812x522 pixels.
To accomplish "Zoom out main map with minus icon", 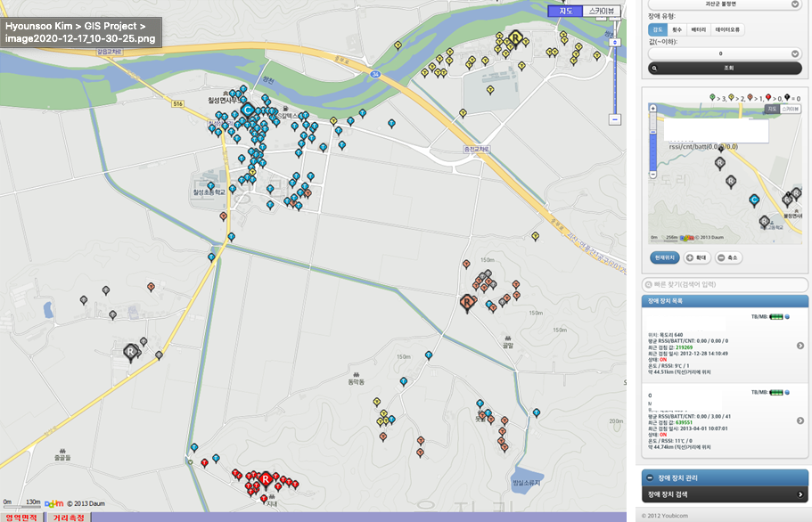I will (615, 119).
